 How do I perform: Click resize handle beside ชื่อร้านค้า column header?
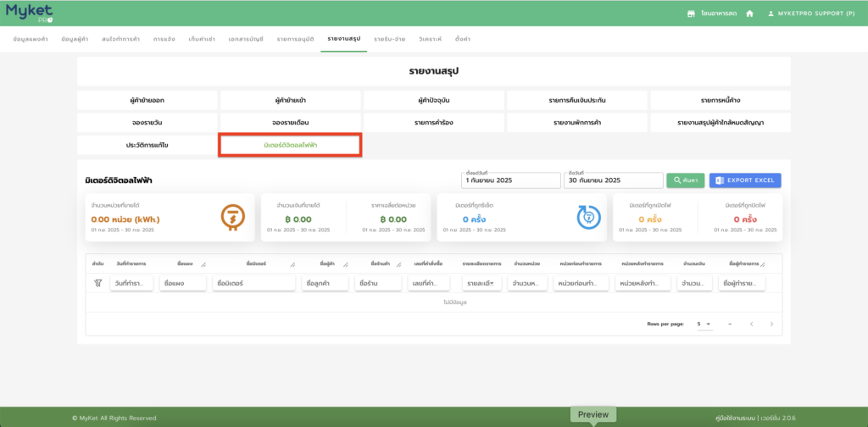click(398, 264)
